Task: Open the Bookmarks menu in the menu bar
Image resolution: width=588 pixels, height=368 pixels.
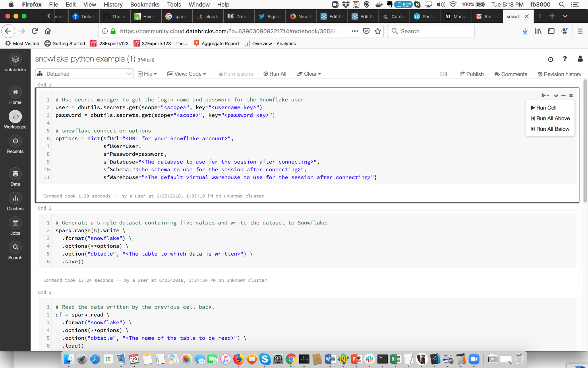Action: pyautogui.click(x=145, y=4)
